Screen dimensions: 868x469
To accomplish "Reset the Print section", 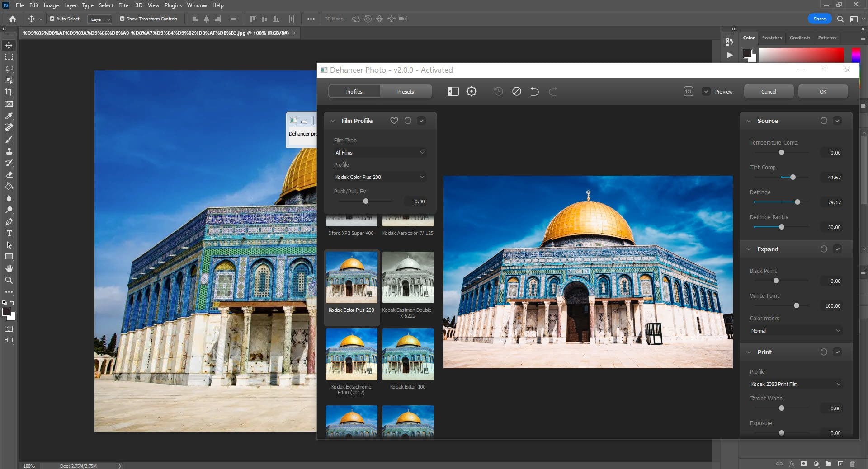I will pos(824,352).
